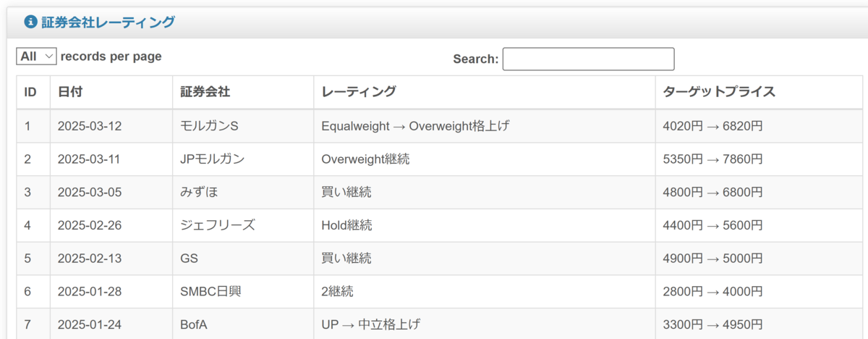Click target price 2800円 → 4000円
Viewport: 868px width, 339px height.
coord(759,292)
